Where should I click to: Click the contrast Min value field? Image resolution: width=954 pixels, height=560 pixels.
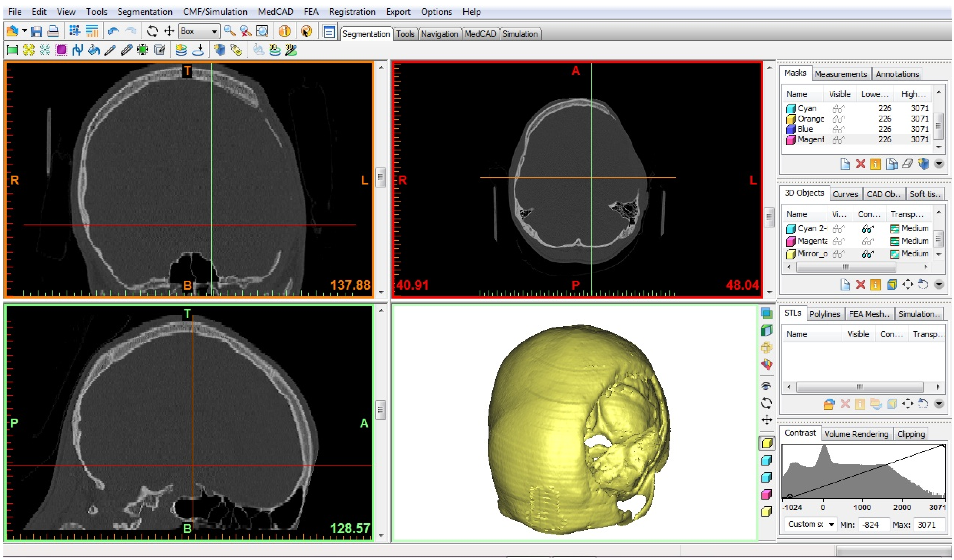(x=874, y=525)
